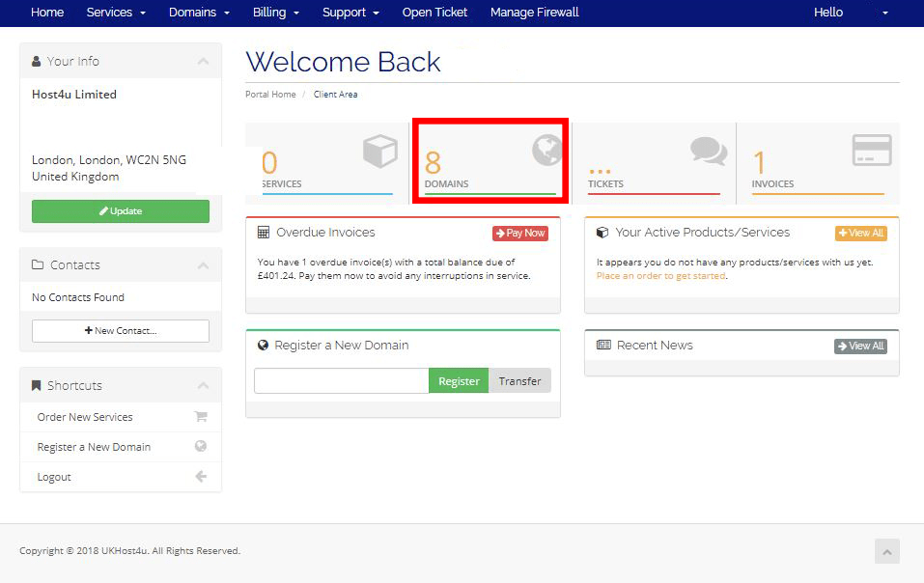Image resolution: width=924 pixels, height=583 pixels.
Task: Click the Portal Home breadcrumb link
Action: (x=270, y=95)
